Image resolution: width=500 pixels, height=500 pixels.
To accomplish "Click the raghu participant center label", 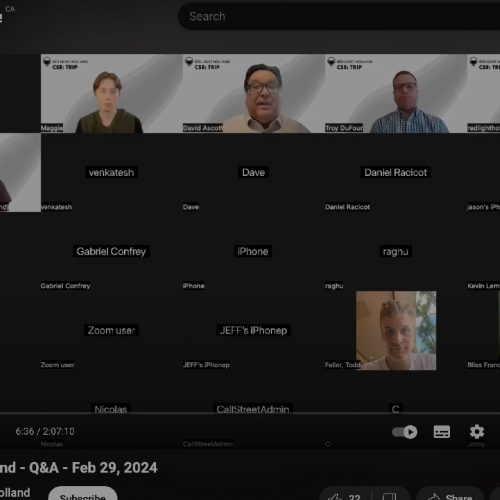I will (x=396, y=251).
